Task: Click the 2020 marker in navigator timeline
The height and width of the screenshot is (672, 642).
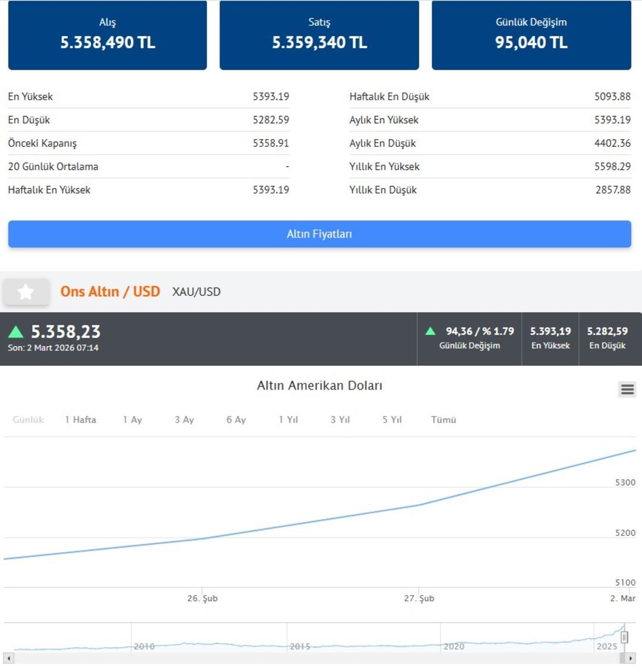Action: point(454,646)
